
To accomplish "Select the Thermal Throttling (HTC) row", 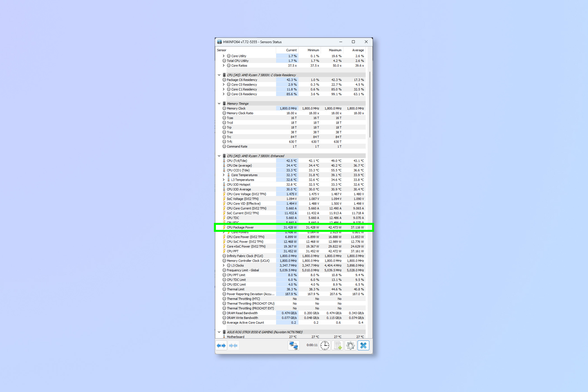I will tap(243, 299).
